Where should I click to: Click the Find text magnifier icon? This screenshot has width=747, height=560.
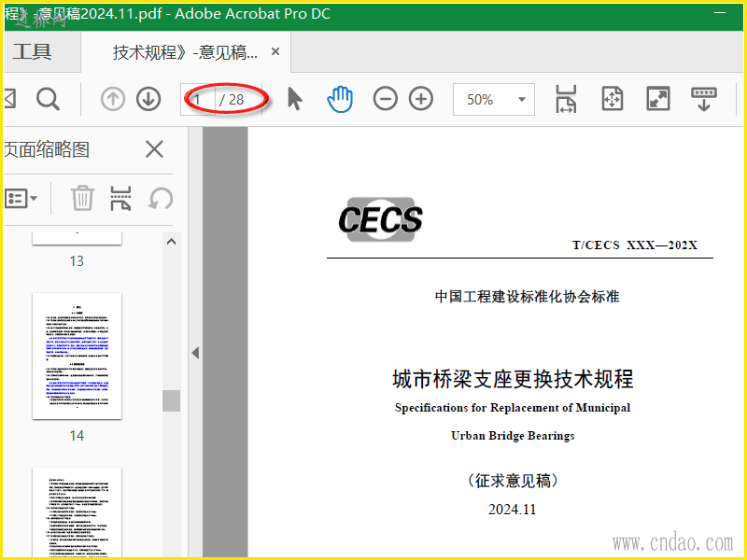[x=48, y=99]
